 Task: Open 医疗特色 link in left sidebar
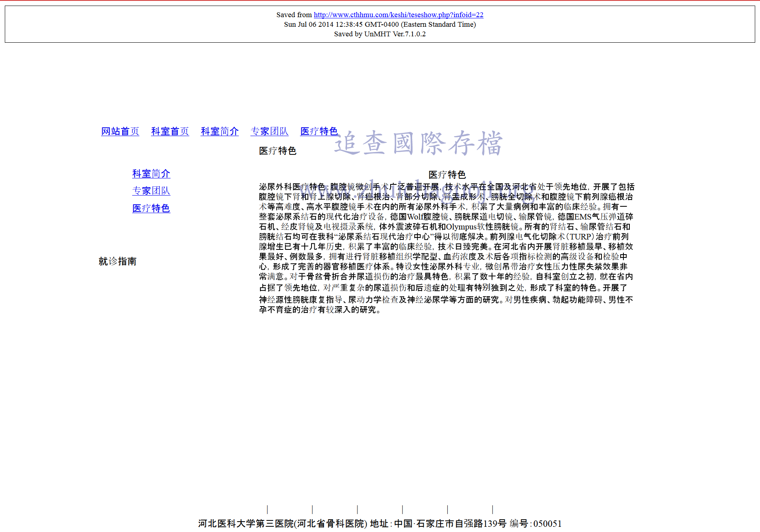151,208
